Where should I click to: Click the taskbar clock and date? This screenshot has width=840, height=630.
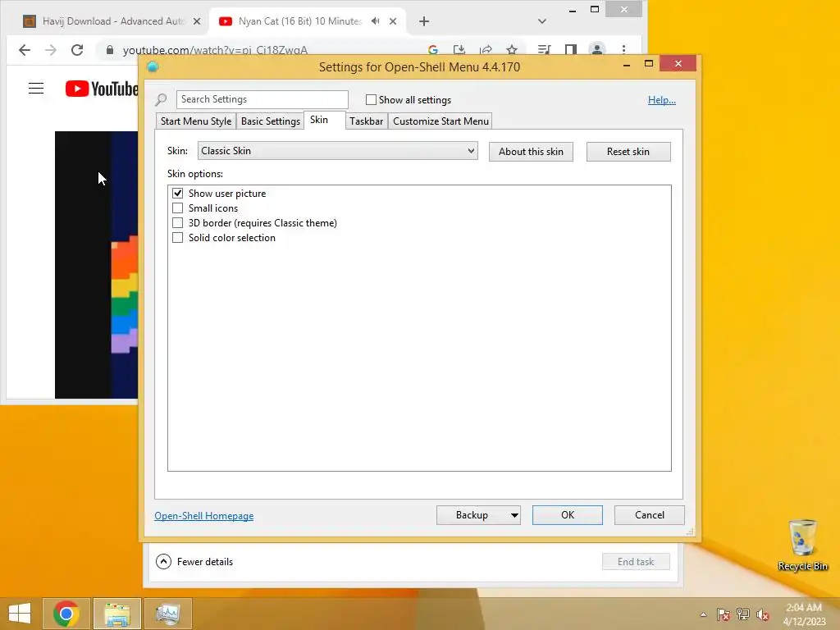tap(804, 614)
